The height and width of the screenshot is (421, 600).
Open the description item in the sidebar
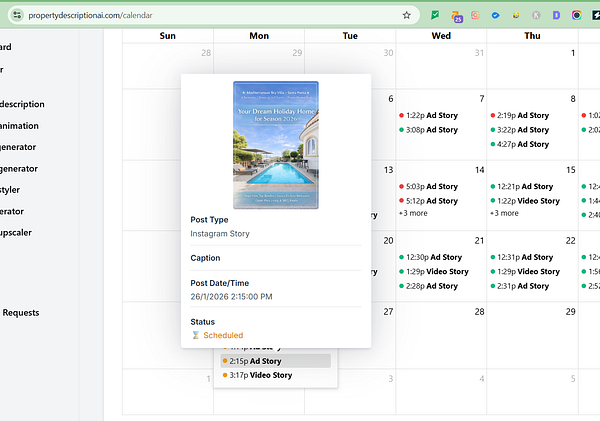22,104
